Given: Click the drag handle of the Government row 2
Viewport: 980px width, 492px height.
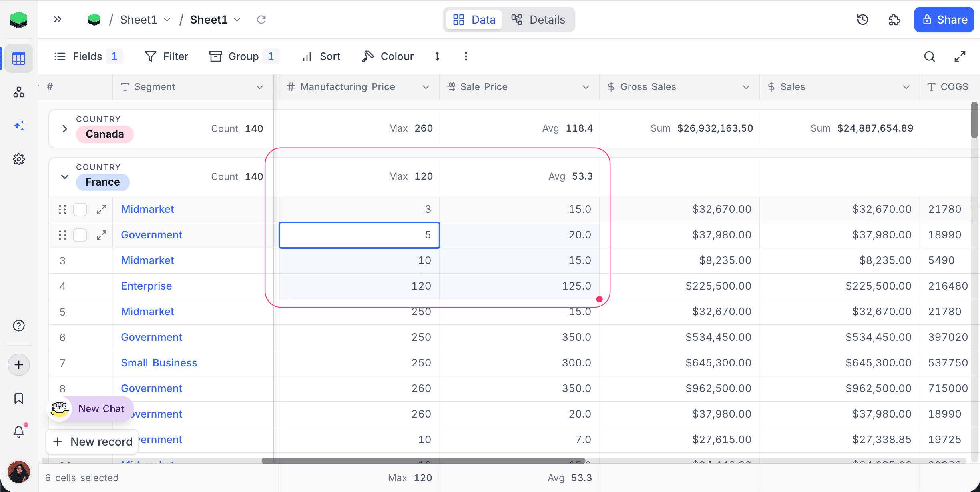Looking at the screenshot, I should click(x=62, y=235).
